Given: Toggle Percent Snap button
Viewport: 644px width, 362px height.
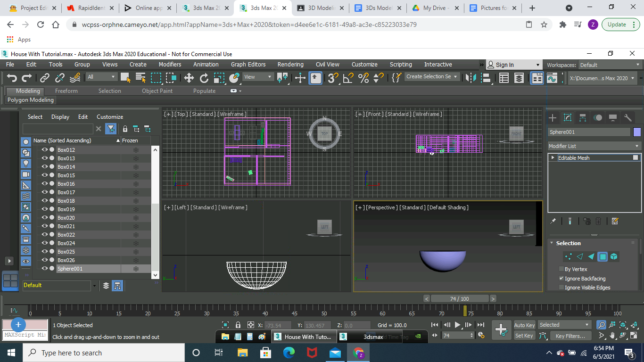Looking at the screenshot, I should (363, 78).
